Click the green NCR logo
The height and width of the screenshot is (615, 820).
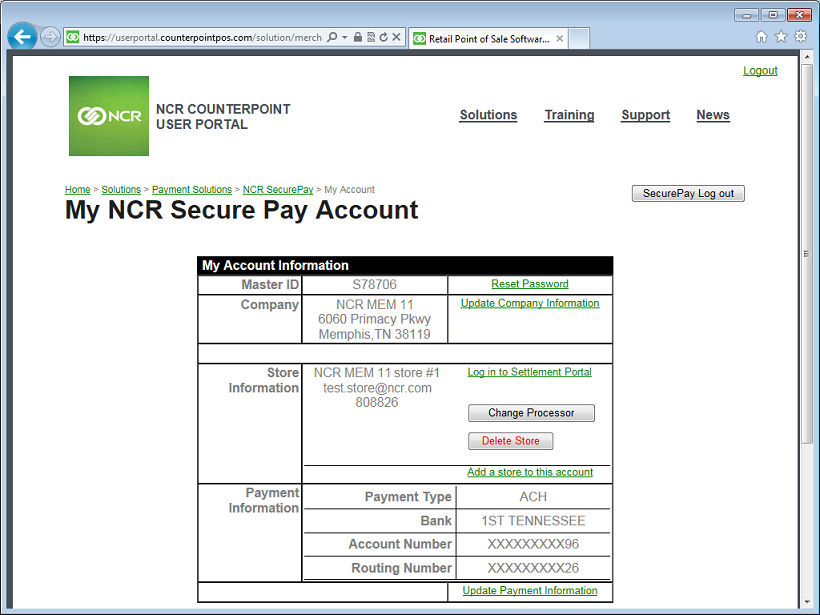click(108, 115)
